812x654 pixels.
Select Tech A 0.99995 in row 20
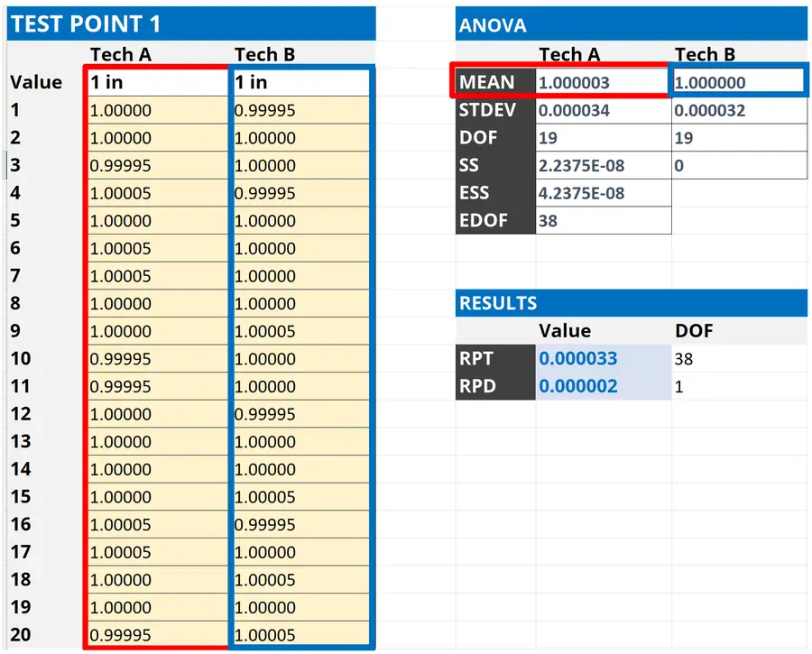pyautogui.click(x=157, y=634)
